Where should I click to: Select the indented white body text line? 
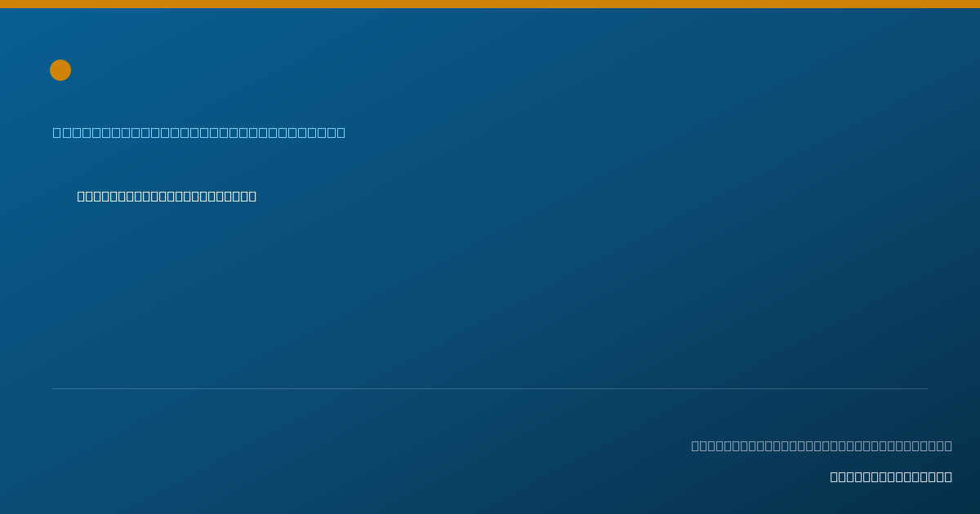[x=167, y=196]
